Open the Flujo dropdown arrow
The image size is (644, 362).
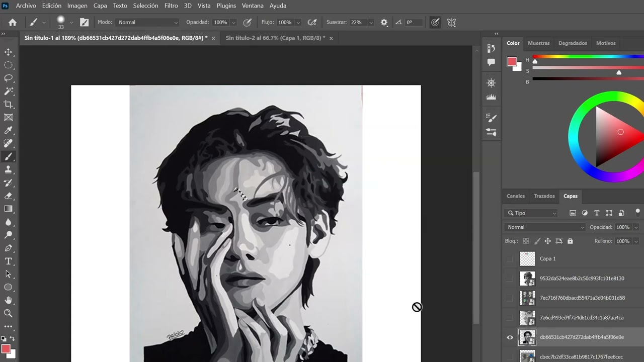298,22
